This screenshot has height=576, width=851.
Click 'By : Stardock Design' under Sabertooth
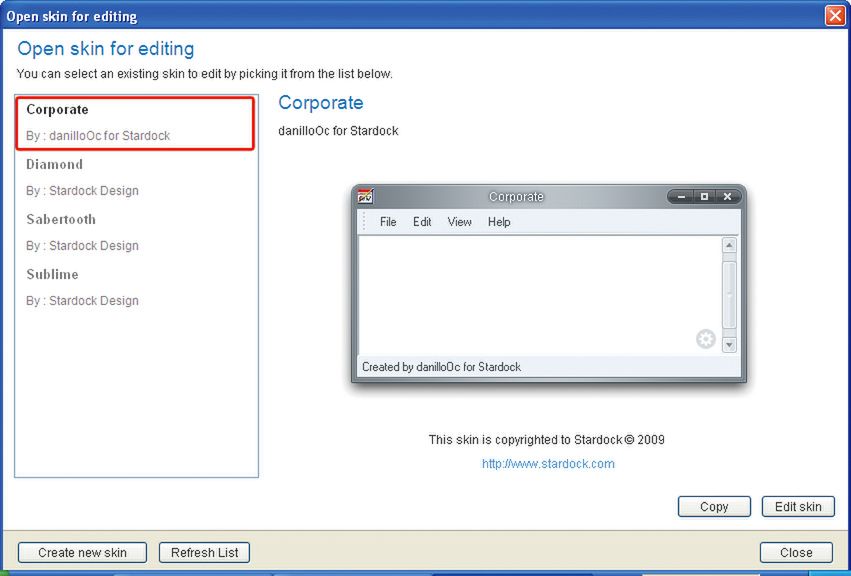[82, 245]
